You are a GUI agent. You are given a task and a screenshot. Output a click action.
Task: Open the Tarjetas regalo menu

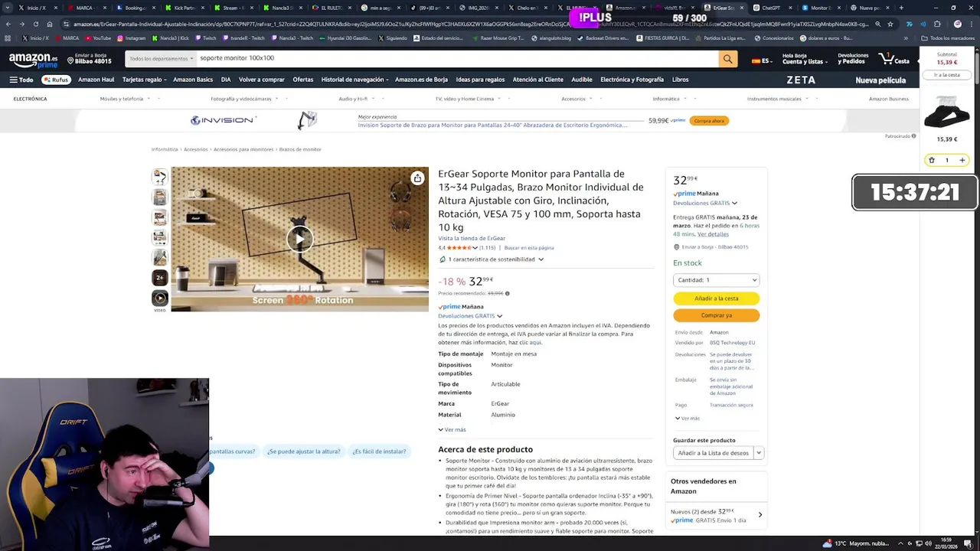pos(144,80)
